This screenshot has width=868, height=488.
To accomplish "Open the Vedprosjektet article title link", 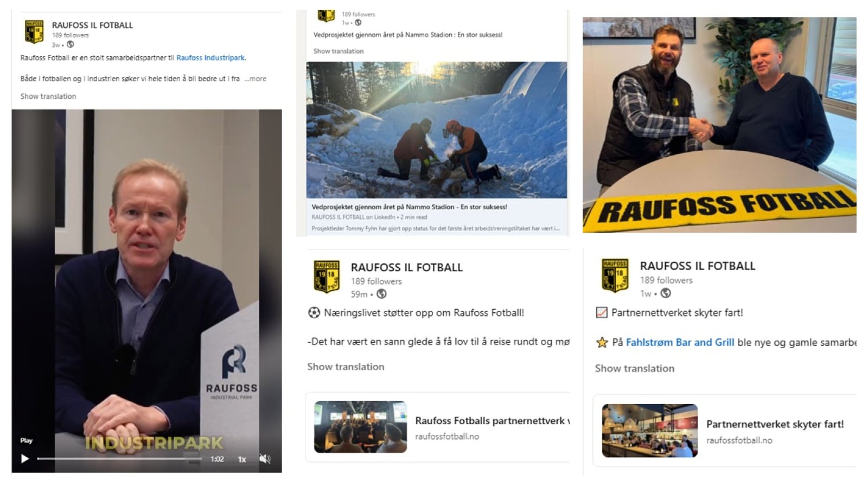I will (x=409, y=207).
